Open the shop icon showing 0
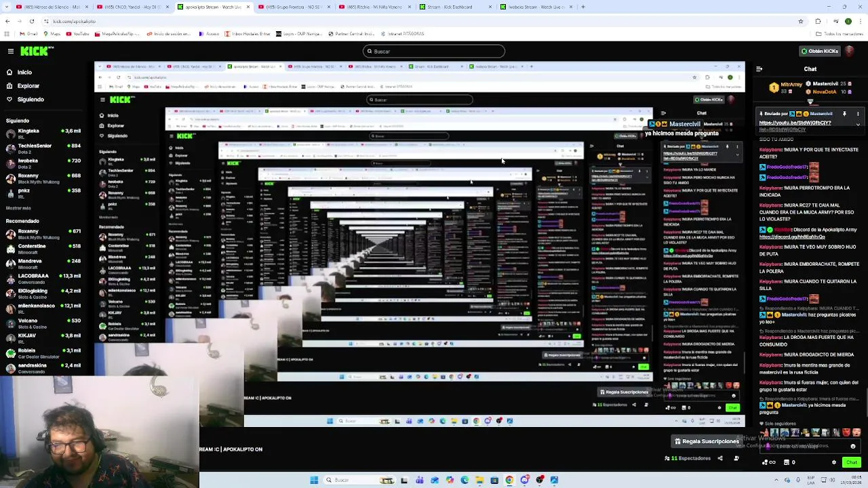Screen dimensions: 868x488 pyautogui.click(x=789, y=463)
